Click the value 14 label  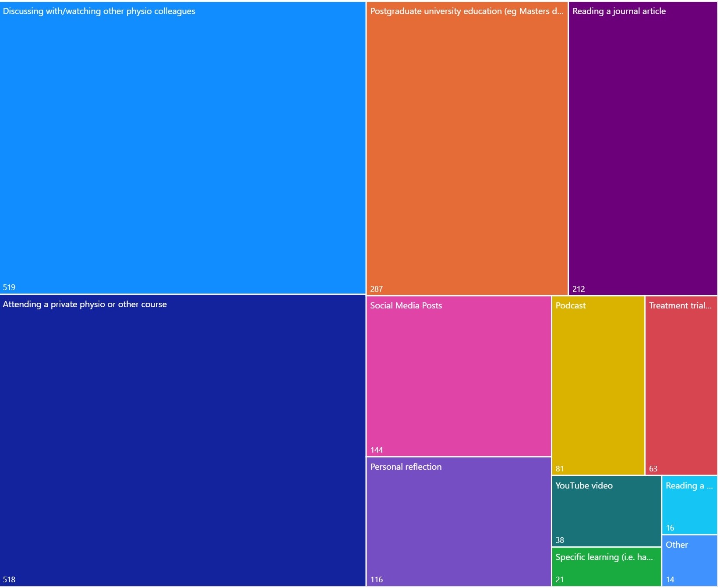(670, 580)
